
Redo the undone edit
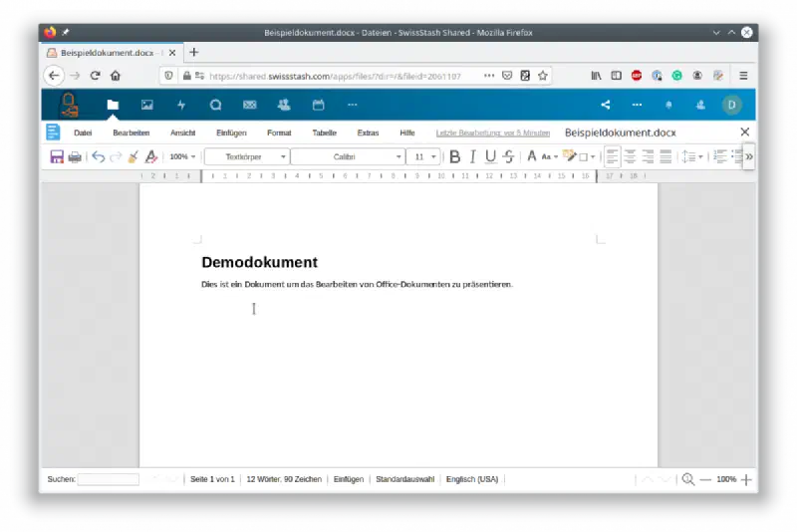click(116, 156)
